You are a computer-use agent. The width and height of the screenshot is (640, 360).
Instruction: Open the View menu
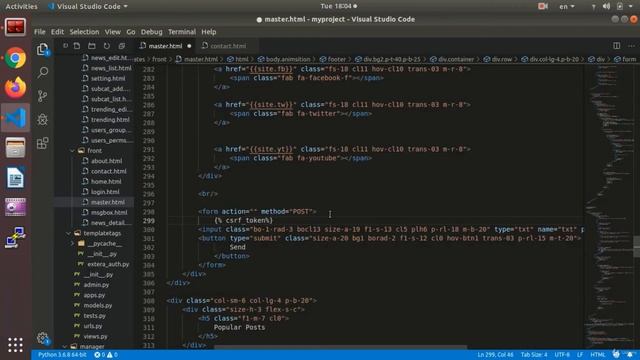coord(112,32)
